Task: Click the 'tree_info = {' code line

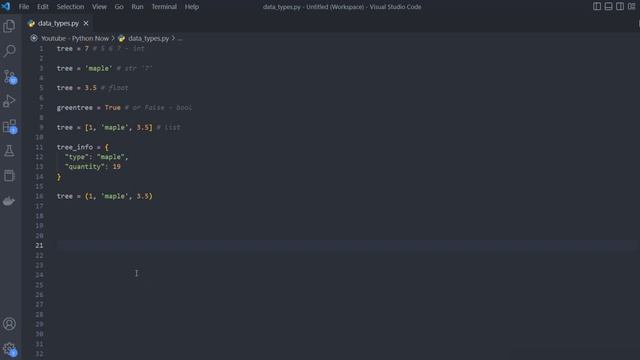Action: [x=83, y=147]
